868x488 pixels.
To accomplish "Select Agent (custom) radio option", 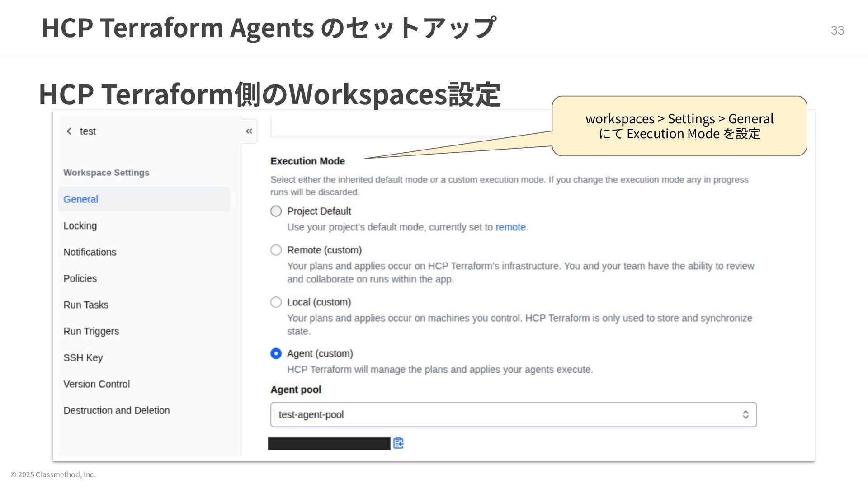I will [x=276, y=353].
